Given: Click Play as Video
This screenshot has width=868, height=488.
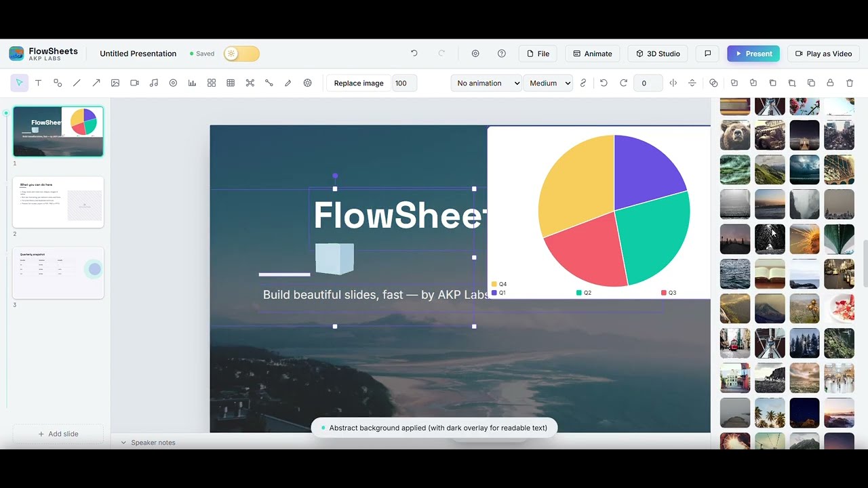Looking at the screenshot, I should (x=823, y=54).
